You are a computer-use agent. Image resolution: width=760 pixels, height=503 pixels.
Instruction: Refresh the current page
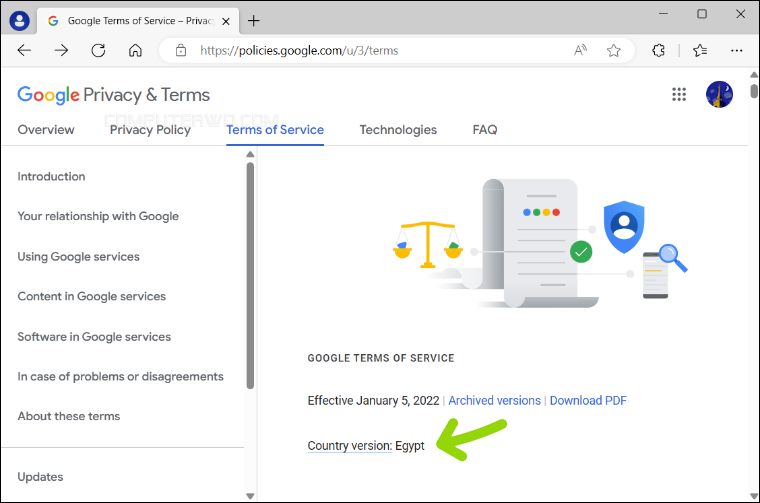coord(98,50)
